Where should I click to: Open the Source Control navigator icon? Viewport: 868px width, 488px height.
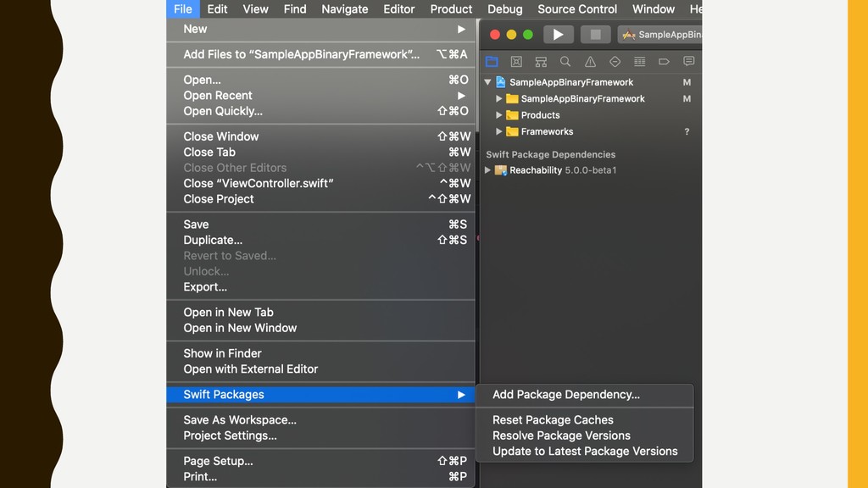point(516,61)
